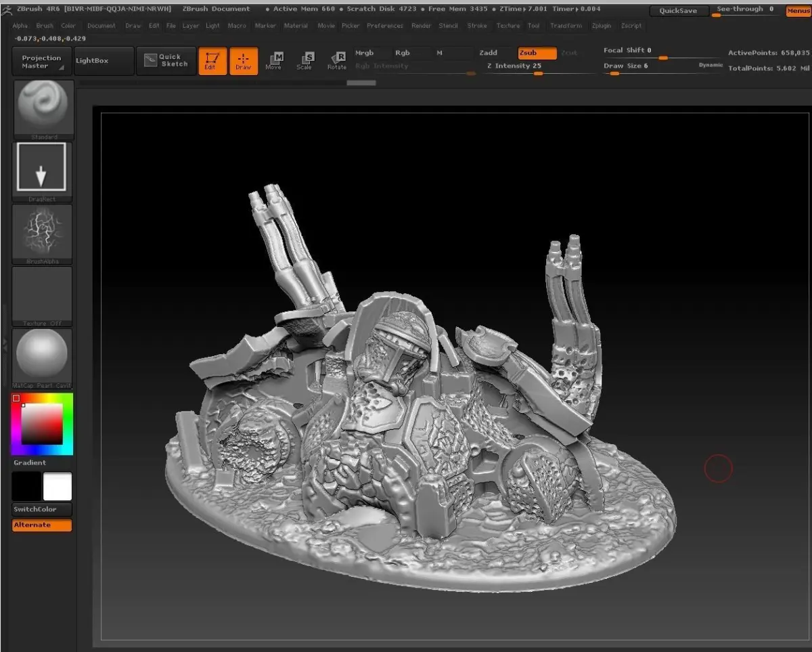Viewport: 812px width, 652px height.
Task: Click the Rgb Intensity slider
Action: [x=414, y=68]
